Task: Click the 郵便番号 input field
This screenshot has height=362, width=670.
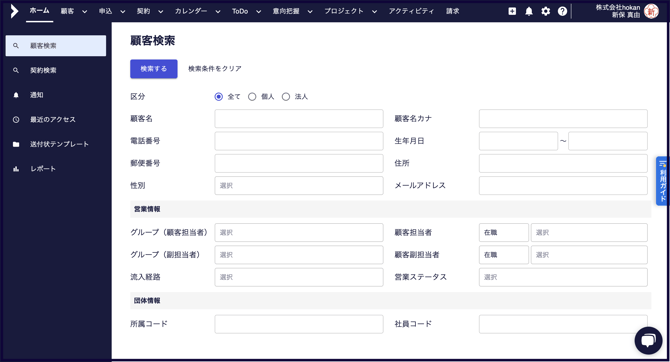Action: coord(299,163)
